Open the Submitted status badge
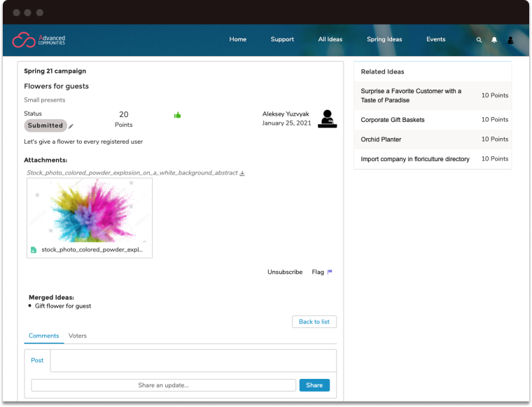The image size is (532, 407). point(45,125)
